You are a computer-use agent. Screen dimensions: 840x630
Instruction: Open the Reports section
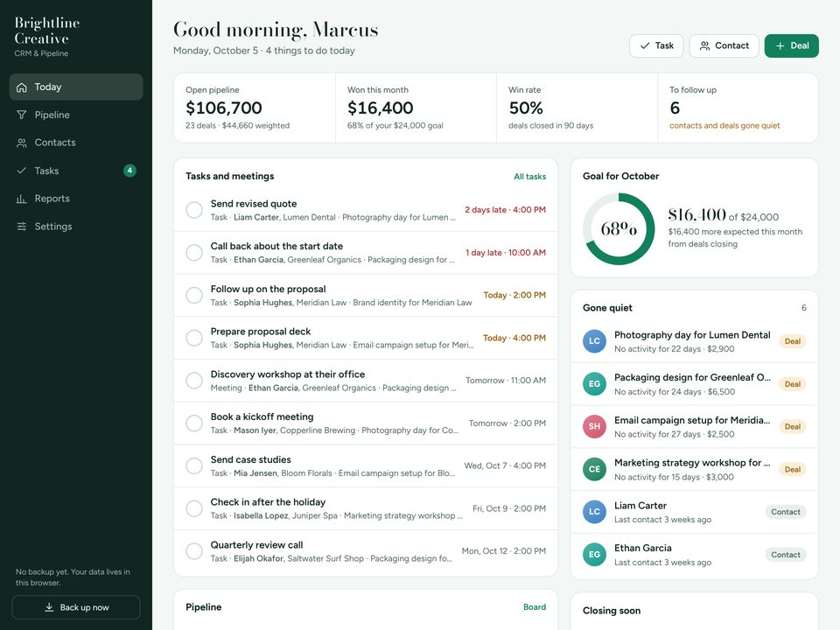[x=76, y=199]
